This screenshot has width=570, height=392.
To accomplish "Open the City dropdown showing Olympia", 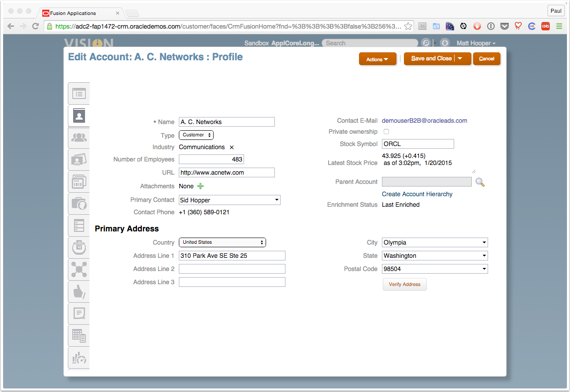I will tap(435, 242).
